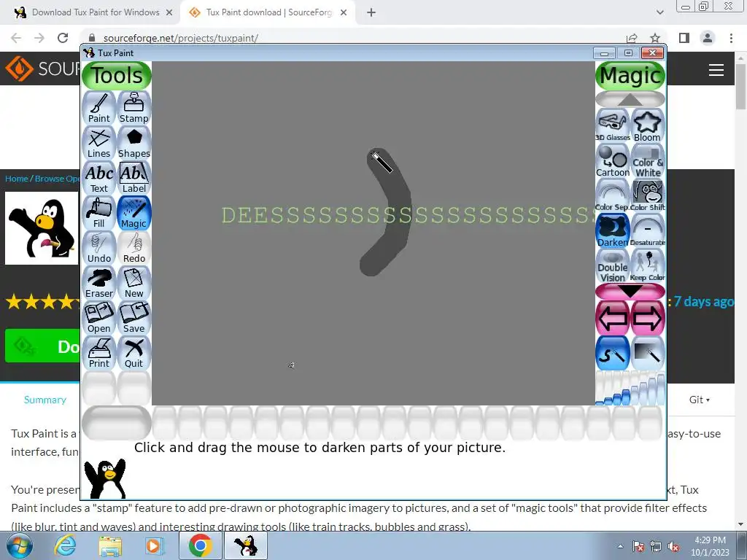
Task: Show earlier magic tools with up arrow
Action: pyautogui.click(x=630, y=99)
